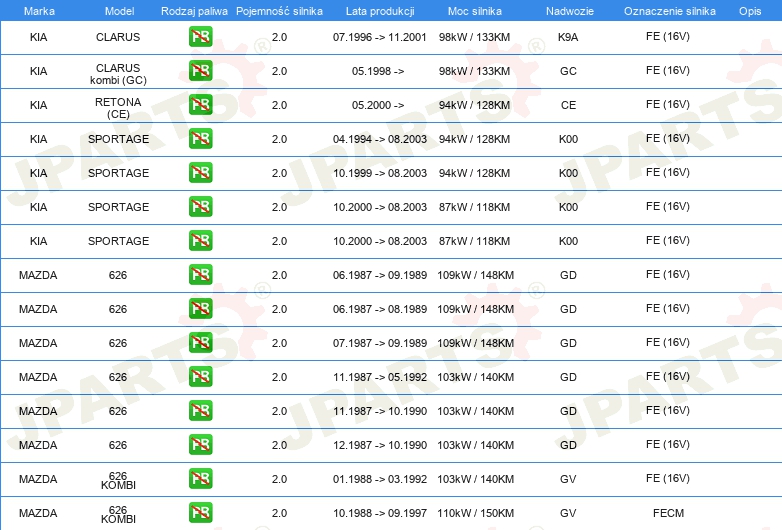Viewport: 782px width, 530px height.
Task: Click 'GV' body code in the FECM row
Action: click(568, 513)
